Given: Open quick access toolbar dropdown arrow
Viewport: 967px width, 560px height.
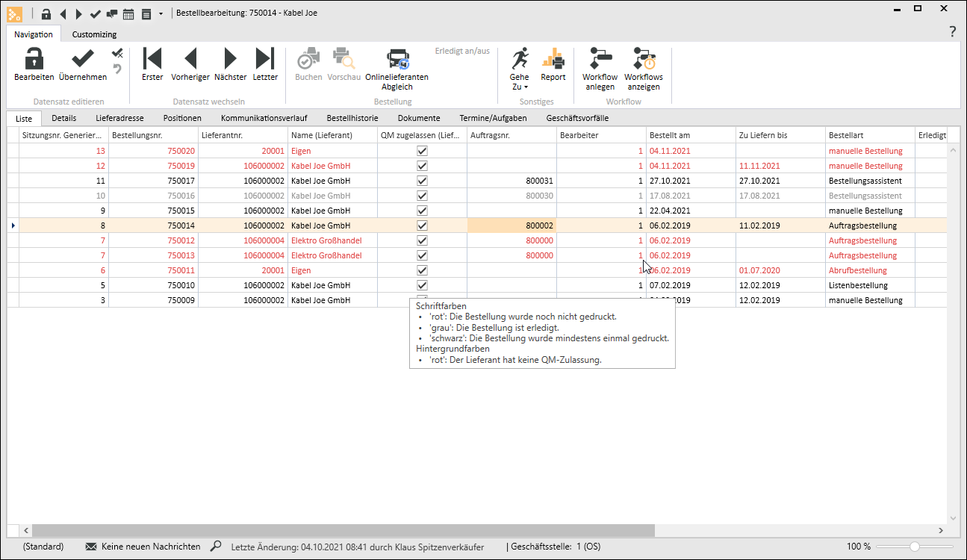Looking at the screenshot, I should [x=161, y=13].
